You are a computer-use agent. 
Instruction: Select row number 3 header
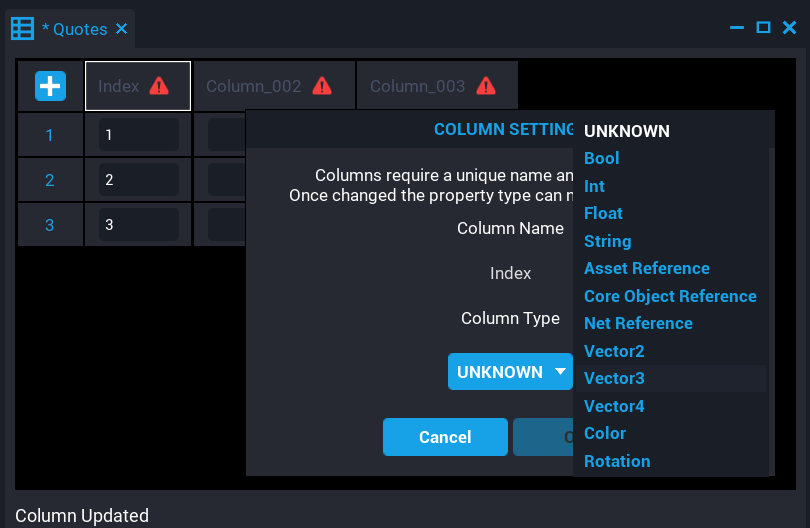(x=50, y=225)
